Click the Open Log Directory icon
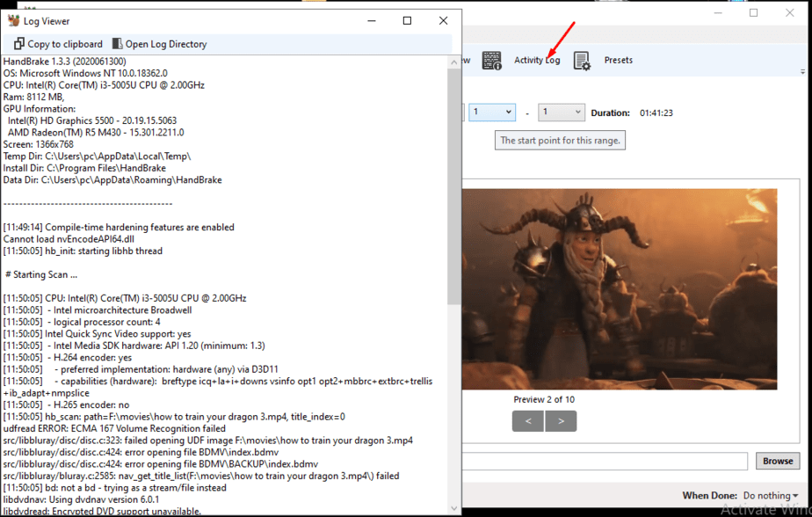Viewport: 812px width, 517px height. (117, 44)
